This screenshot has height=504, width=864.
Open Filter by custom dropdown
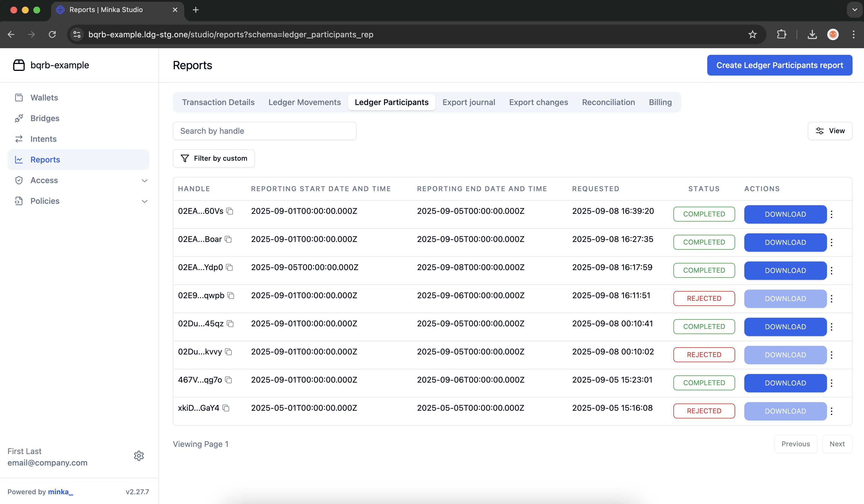pos(214,158)
